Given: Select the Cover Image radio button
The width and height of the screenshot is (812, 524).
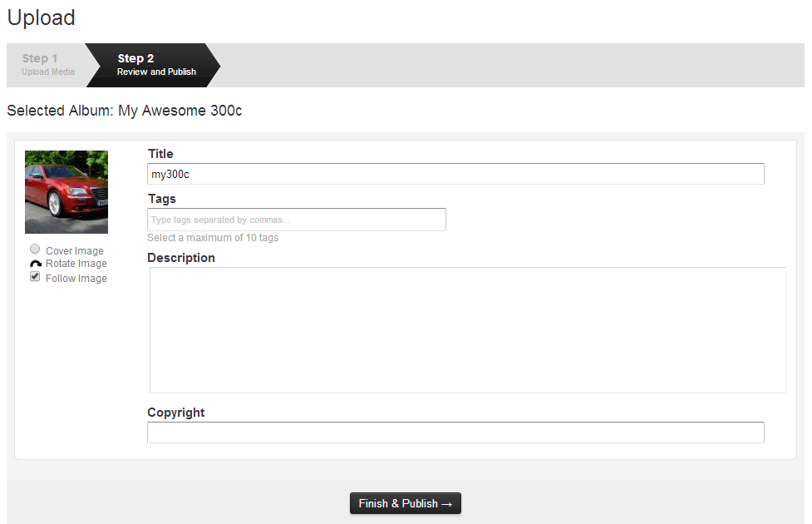Looking at the screenshot, I should [35, 249].
